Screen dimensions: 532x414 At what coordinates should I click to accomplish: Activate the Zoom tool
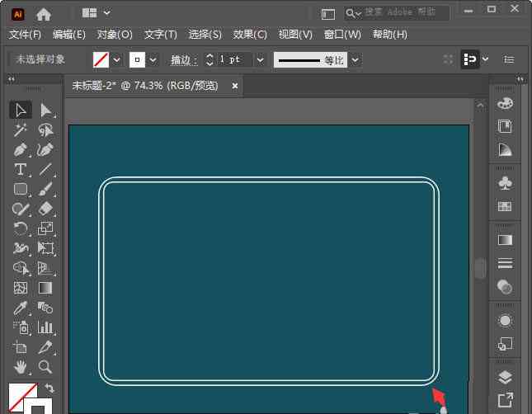45,367
